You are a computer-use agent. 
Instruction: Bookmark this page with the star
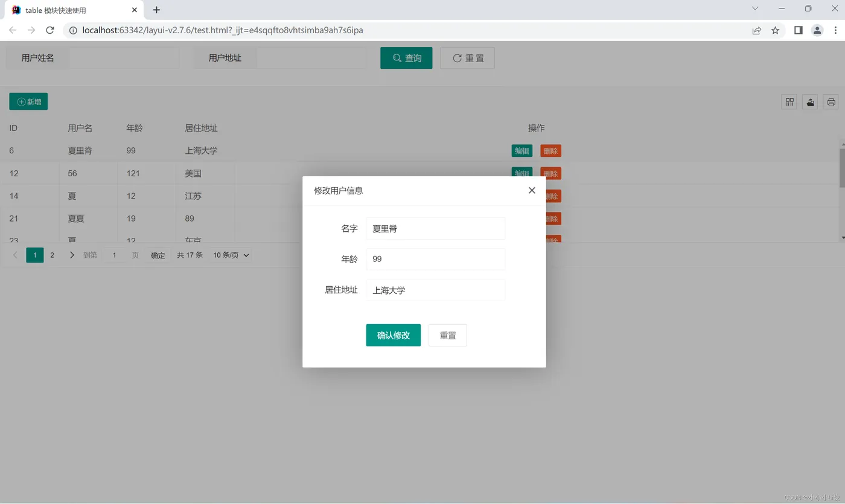[x=776, y=30]
